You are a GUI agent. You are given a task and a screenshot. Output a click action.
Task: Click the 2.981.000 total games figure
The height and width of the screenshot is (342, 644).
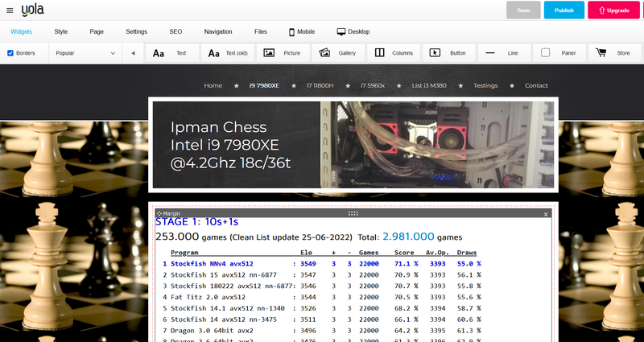[408, 237]
